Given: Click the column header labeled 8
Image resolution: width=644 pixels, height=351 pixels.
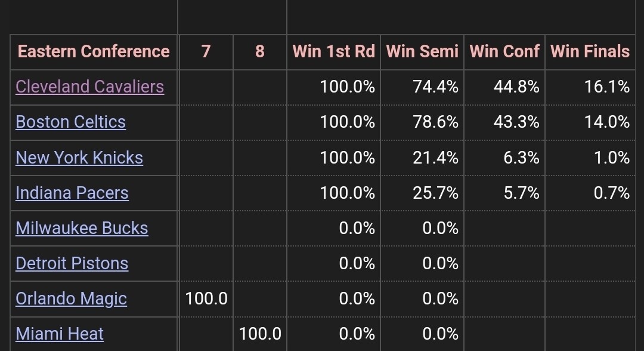Looking at the screenshot, I should coord(259,52).
